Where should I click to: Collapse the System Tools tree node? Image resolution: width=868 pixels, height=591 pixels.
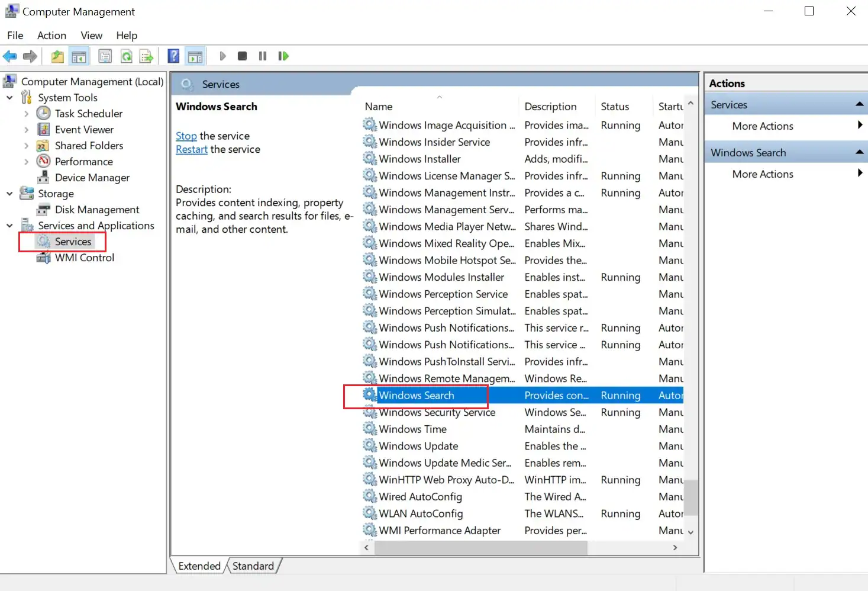(x=9, y=97)
